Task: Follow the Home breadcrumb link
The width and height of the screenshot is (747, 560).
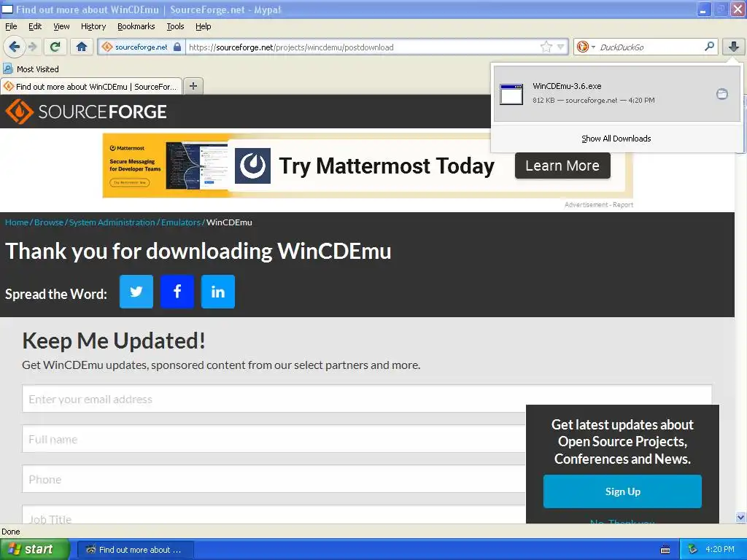Action: [17, 222]
